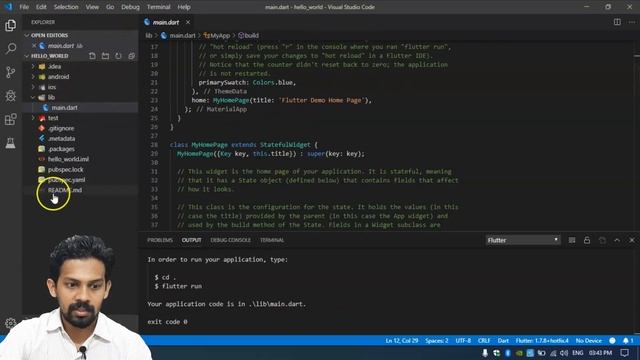Change encoding via UTF-8 status item
The height and width of the screenshot is (360, 640).
[x=463, y=340]
